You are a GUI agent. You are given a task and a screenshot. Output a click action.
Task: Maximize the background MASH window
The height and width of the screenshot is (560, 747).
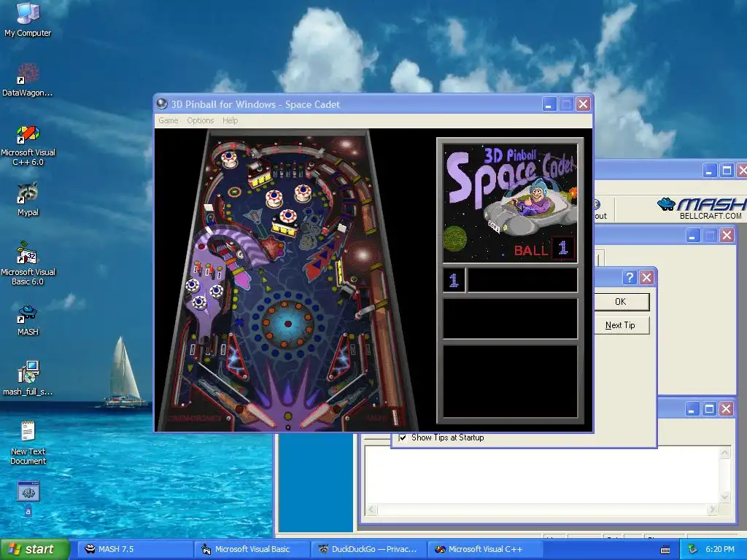pos(727,171)
